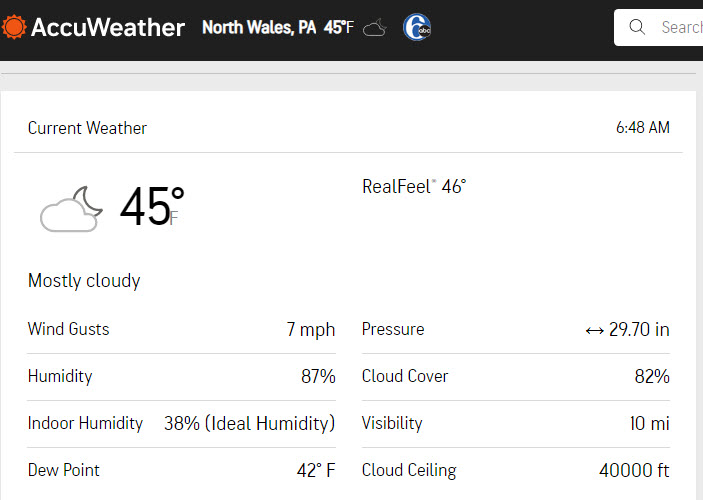Click the large 45° temperature reading
The image size is (703, 500).
pos(152,206)
